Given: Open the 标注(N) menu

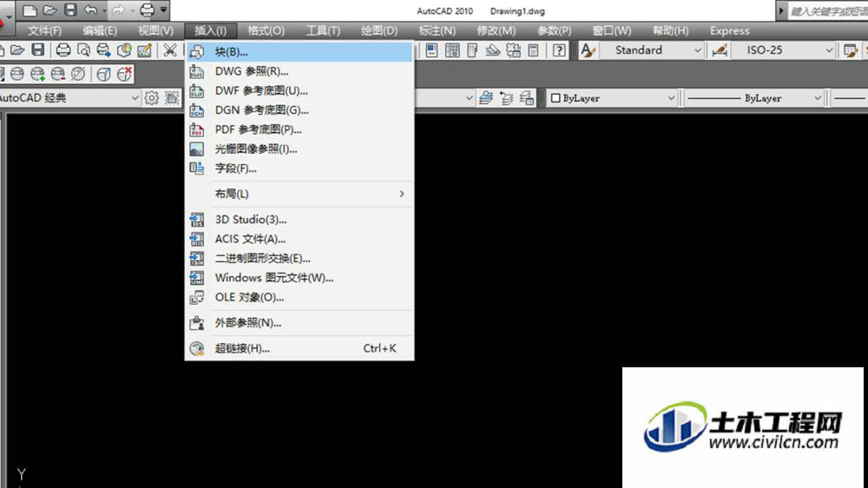Looking at the screenshot, I should tap(437, 31).
